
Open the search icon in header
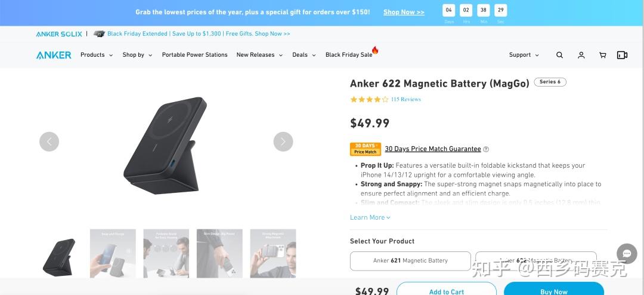(559, 55)
